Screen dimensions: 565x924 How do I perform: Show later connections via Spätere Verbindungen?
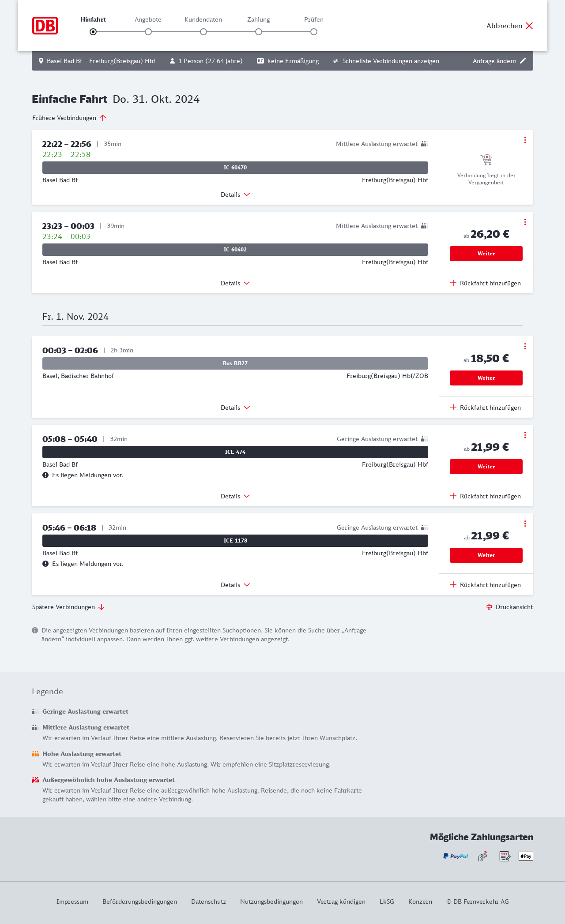tap(68, 607)
